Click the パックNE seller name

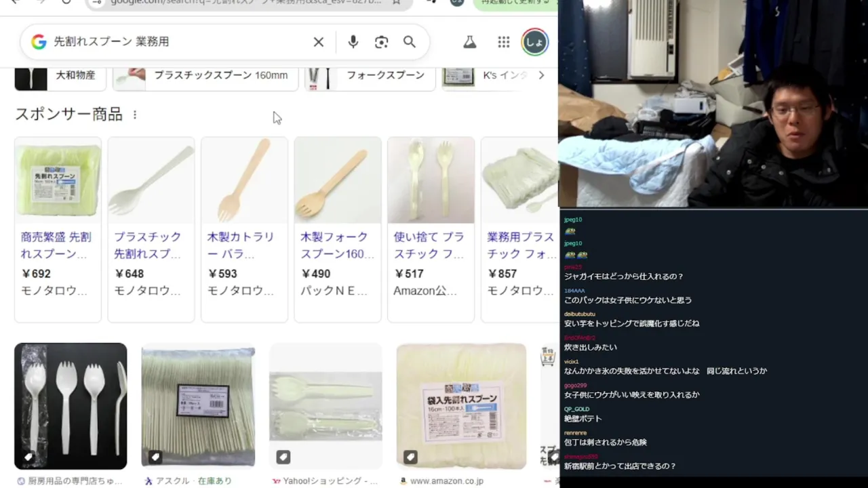click(334, 291)
